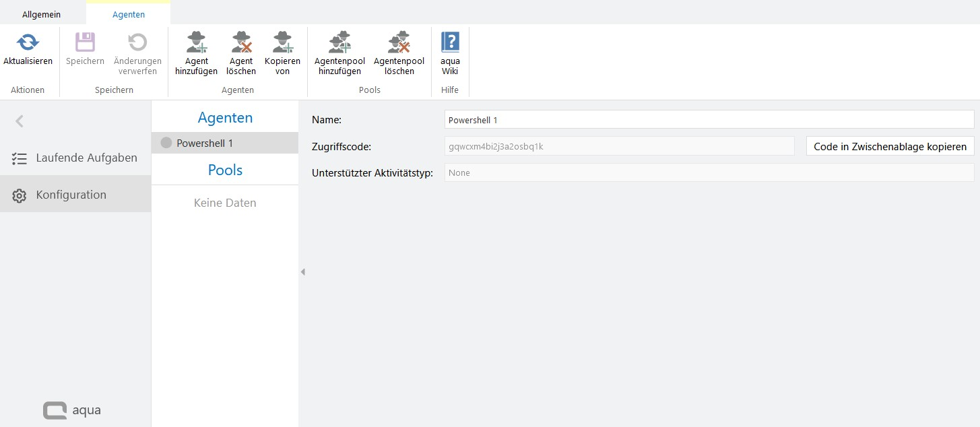The height and width of the screenshot is (427, 980).
Task: Remove pool using Agentenpool löschen icon
Action: 399,43
